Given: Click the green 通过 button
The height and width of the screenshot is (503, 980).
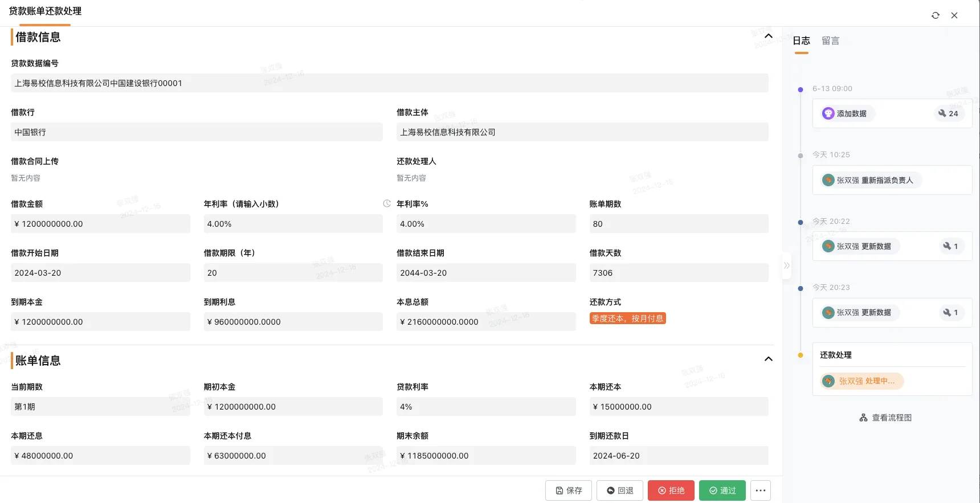Looking at the screenshot, I should [722, 490].
